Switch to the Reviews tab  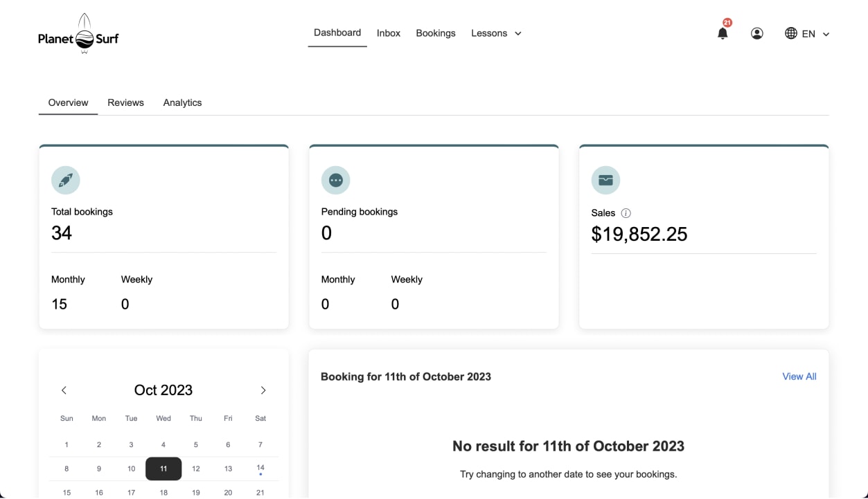tap(125, 102)
